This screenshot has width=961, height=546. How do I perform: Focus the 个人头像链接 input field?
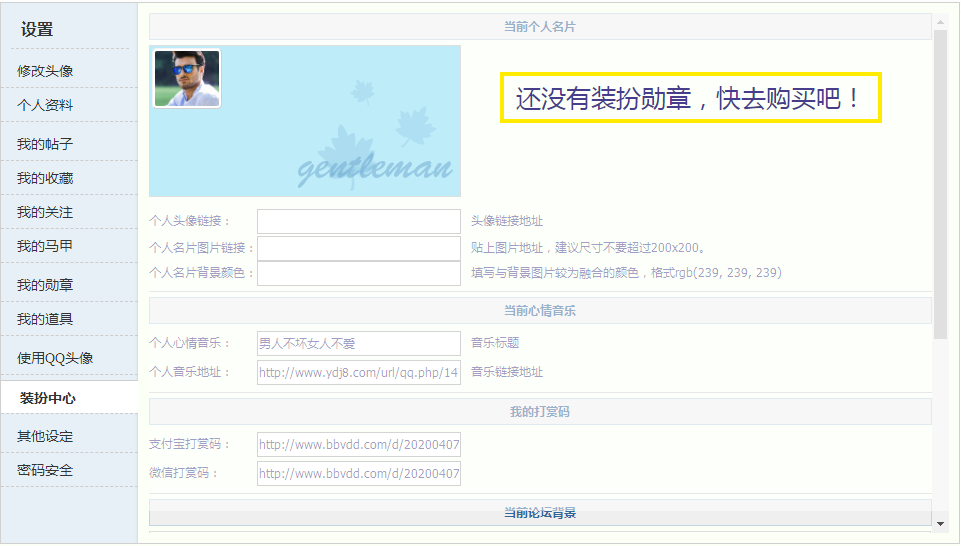pyautogui.click(x=358, y=221)
